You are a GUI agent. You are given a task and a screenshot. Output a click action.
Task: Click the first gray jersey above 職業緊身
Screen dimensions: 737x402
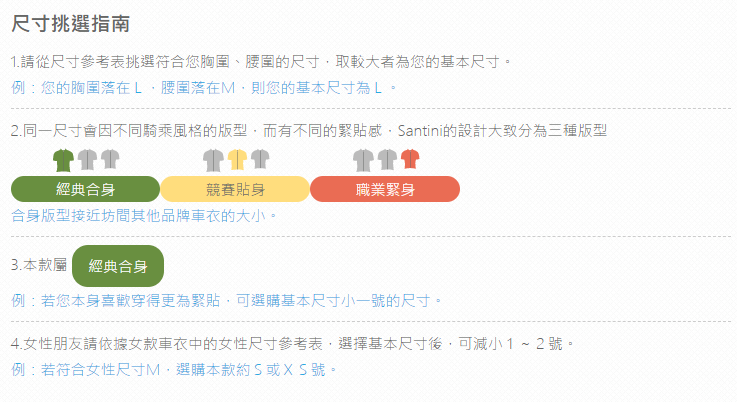[x=364, y=160]
